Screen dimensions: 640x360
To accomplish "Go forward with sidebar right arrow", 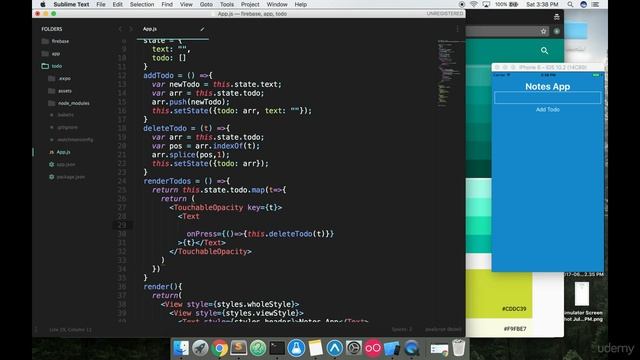I will point(131,29).
